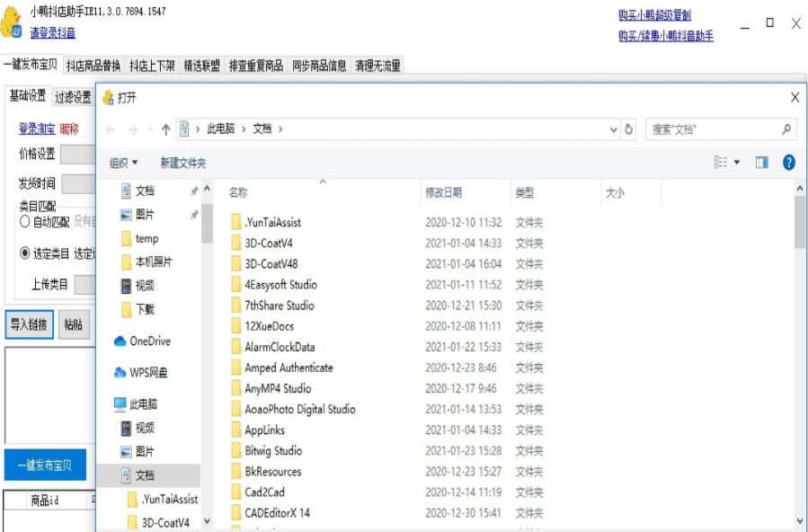The image size is (808, 532).
Task: Click the 登录淘宝 link
Action: [x=37, y=129]
